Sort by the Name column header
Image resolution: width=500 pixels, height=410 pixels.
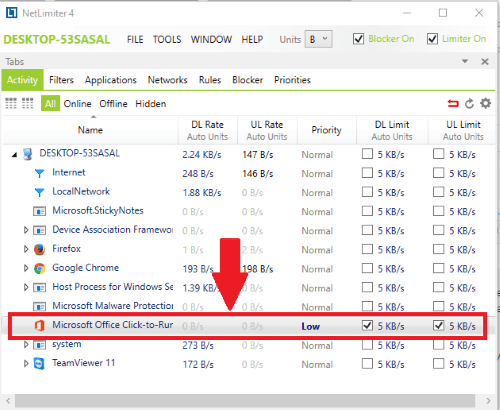pos(90,130)
